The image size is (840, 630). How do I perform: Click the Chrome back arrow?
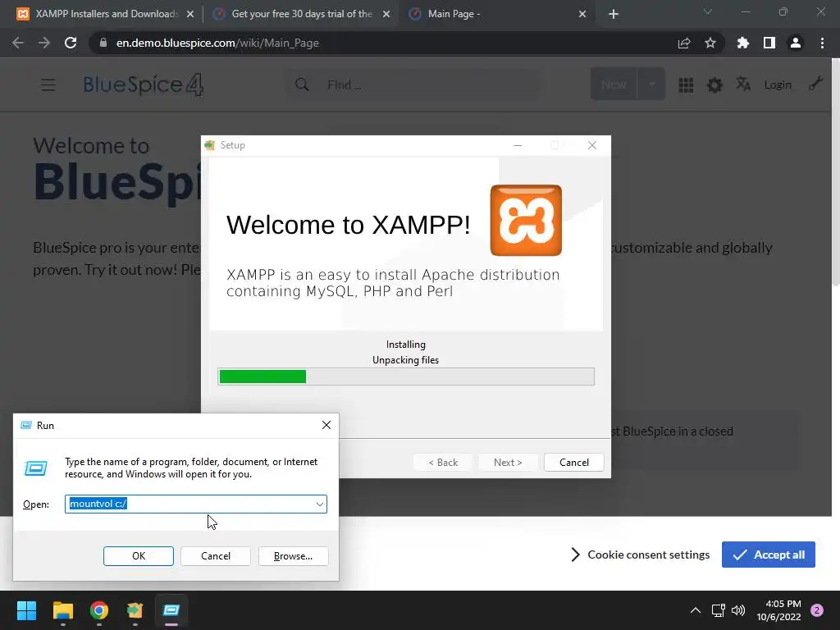18,43
